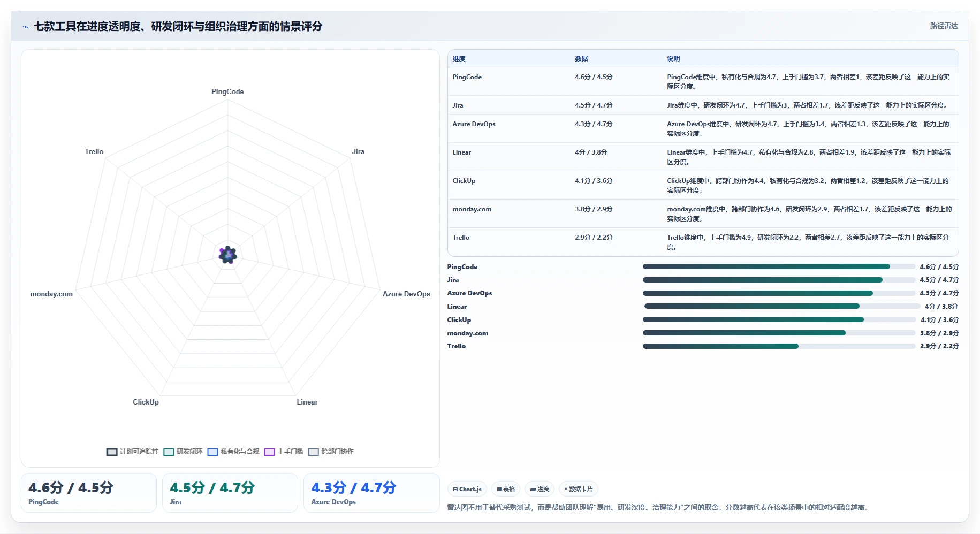Viewport: 980px width, 534px height.
Task: Click the PingCode axis label on radar chart
Action: click(x=227, y=92)
